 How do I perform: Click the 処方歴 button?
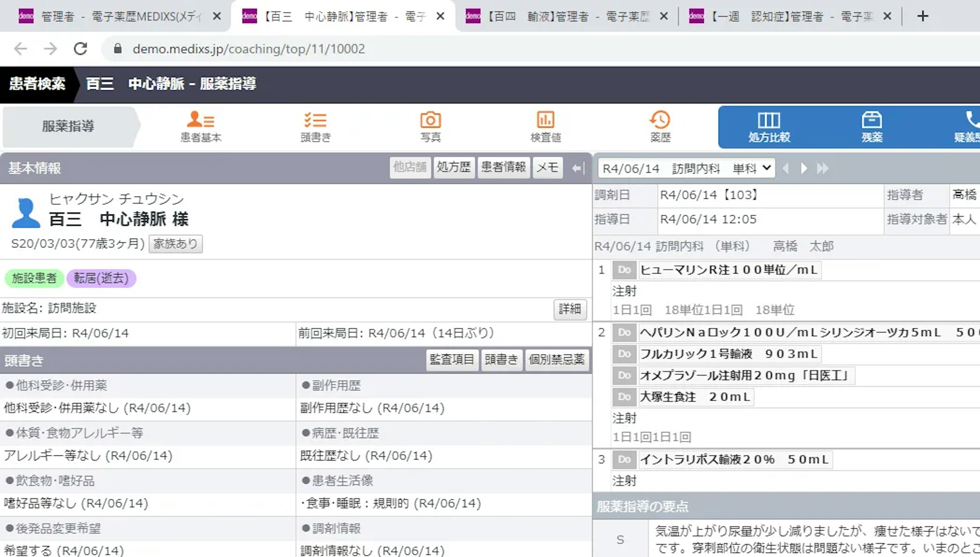(x=454, y=167)
